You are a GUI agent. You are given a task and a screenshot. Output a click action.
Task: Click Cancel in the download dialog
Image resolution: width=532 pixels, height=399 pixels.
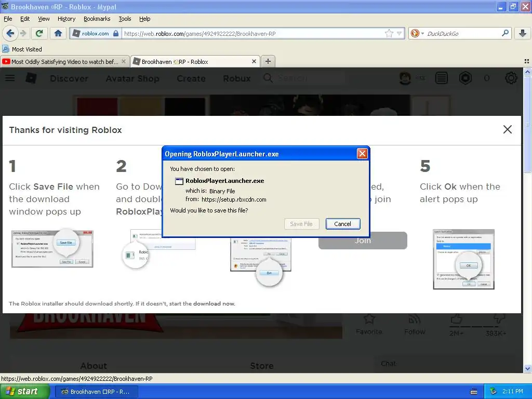[343, 223]
